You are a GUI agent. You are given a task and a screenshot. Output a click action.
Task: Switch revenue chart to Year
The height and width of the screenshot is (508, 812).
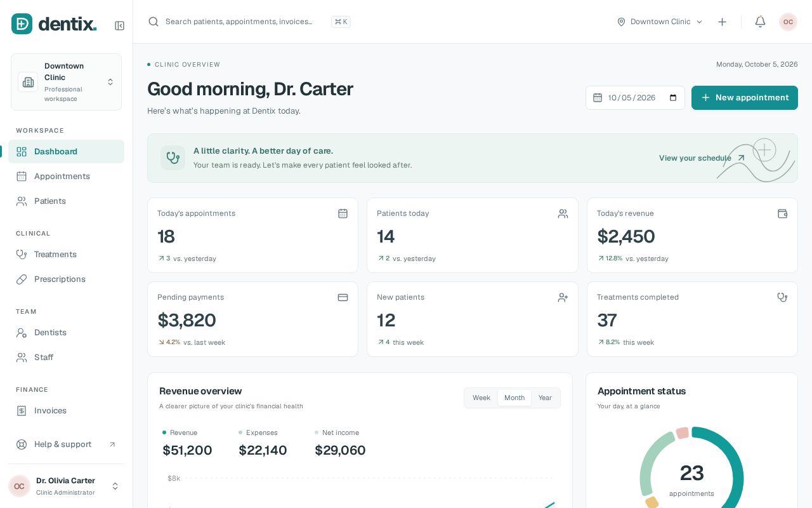tap(545, 398)
